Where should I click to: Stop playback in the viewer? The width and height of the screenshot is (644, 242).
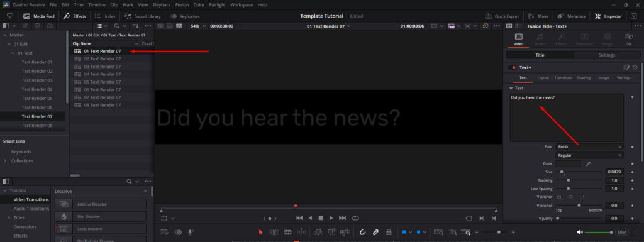pos(321,218)
